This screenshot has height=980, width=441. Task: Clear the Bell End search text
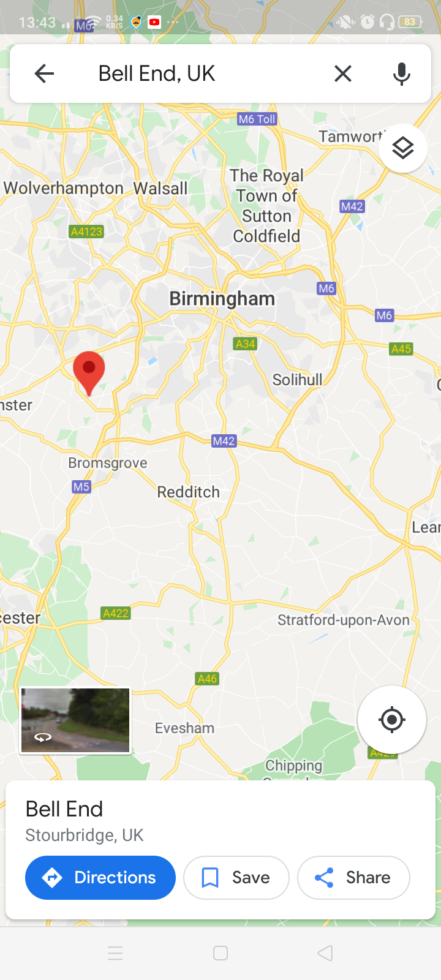[343, 73]
